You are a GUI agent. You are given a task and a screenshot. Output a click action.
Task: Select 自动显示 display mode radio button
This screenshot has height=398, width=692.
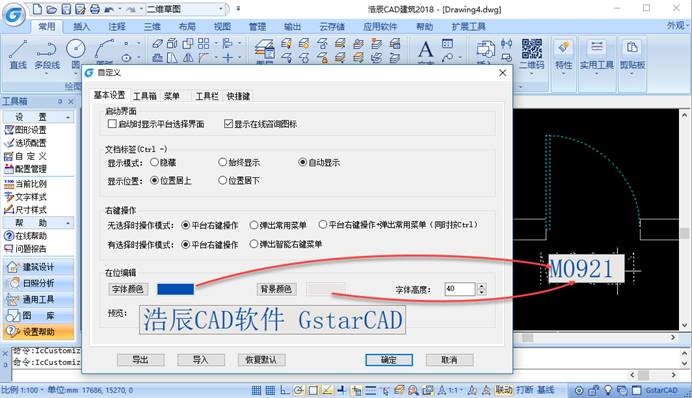(302, 162)
